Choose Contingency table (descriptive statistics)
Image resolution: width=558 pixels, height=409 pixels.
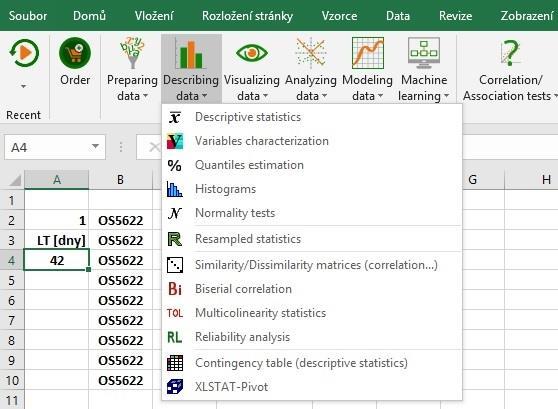(312, 363)
